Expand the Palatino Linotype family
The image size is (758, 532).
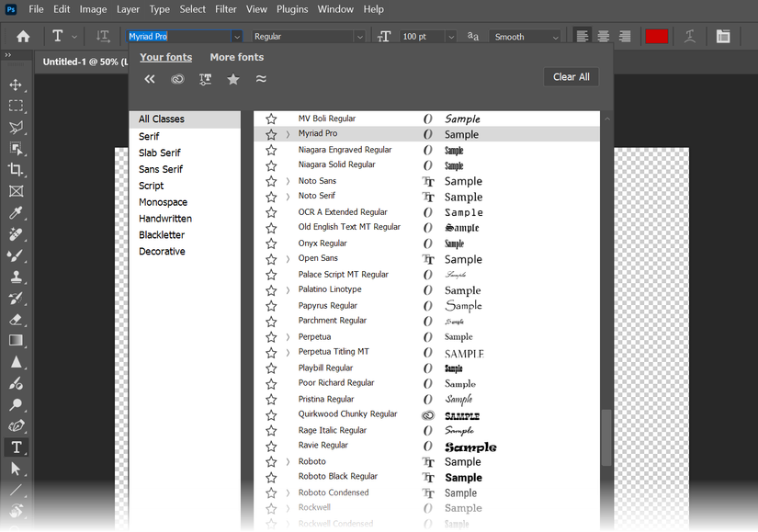[288, 290]
